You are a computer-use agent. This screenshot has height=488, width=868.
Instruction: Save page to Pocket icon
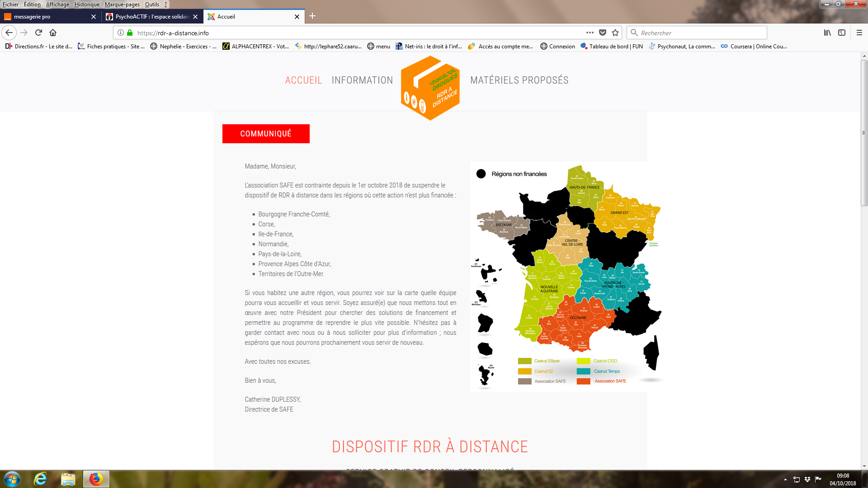pos(603,33)
